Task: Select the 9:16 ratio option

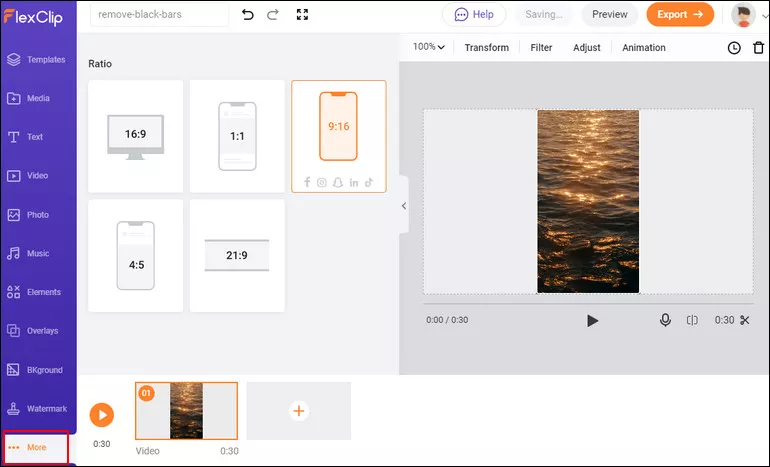Action: [x=339, y=136]
